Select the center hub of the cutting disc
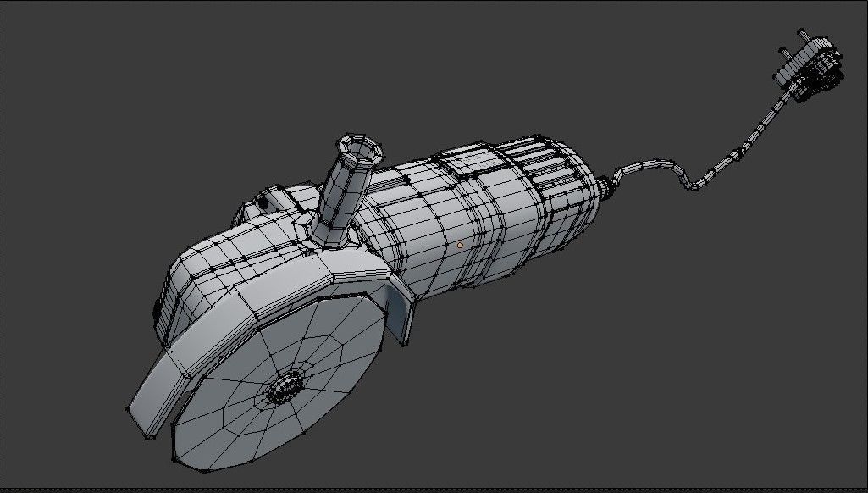The width and height of the screenshot is (868, 493). click(285, 386)
